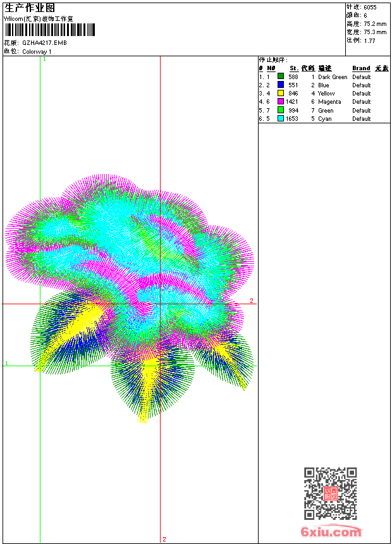
Task: Select the file name 'GZHA4217.EMB'
Action: coord(44,42)
